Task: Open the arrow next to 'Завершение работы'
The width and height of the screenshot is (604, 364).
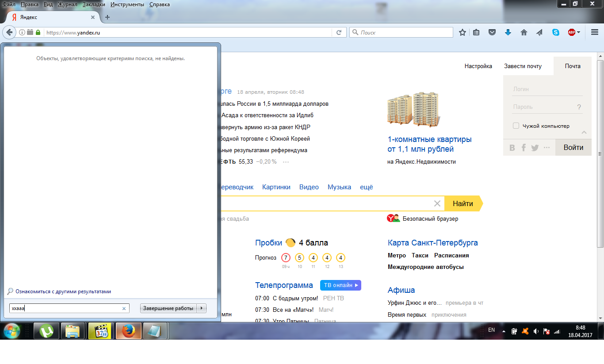Action: click(x=202, y=308)
